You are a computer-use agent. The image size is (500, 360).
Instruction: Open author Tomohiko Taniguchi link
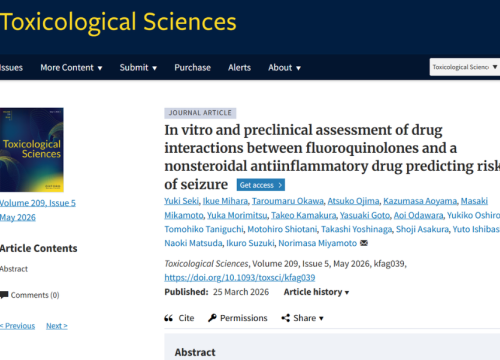coord(204,229)
